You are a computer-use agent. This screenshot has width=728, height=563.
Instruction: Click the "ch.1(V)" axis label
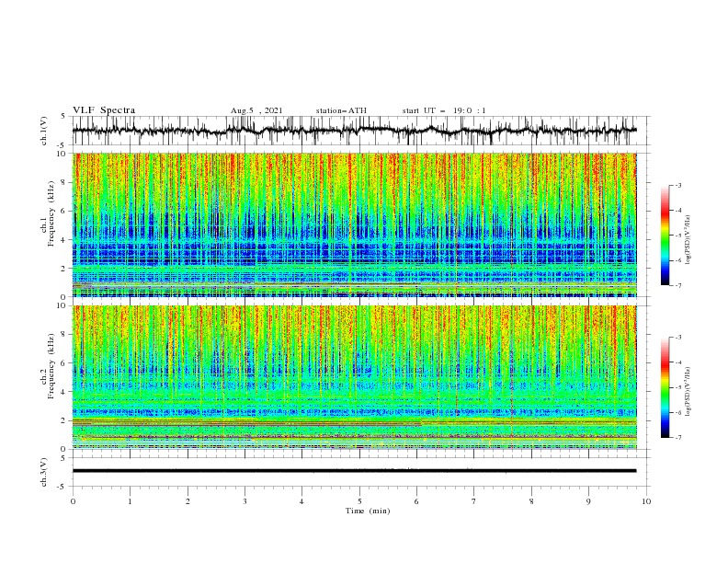pos(44,131)
